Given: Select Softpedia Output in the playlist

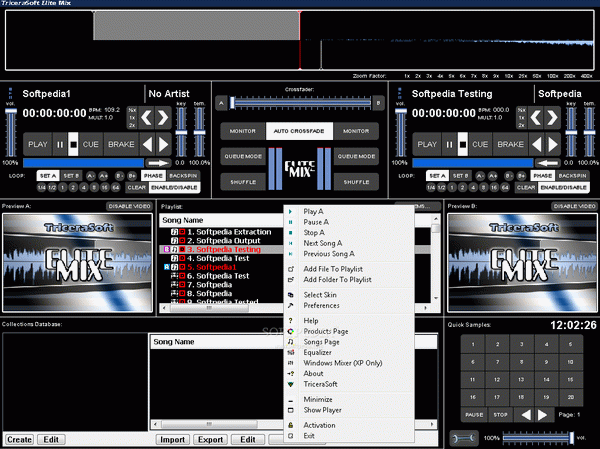Looking at the screenshot, I should [x=228, y=241].
